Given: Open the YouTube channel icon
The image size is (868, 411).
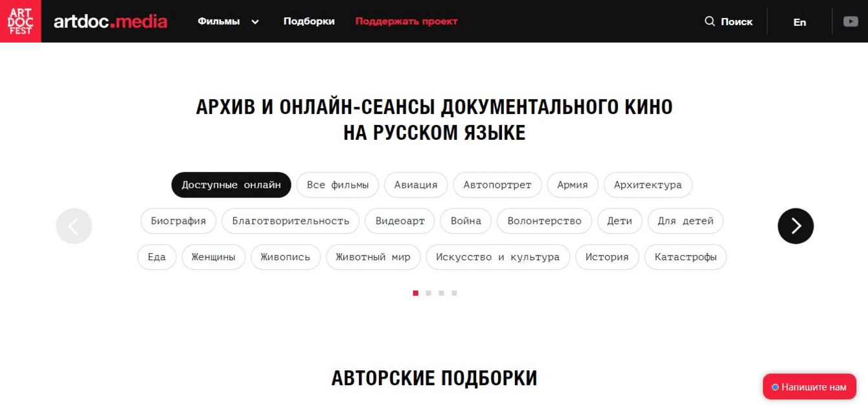Looking at the screenshot, I should pos(851,21).
